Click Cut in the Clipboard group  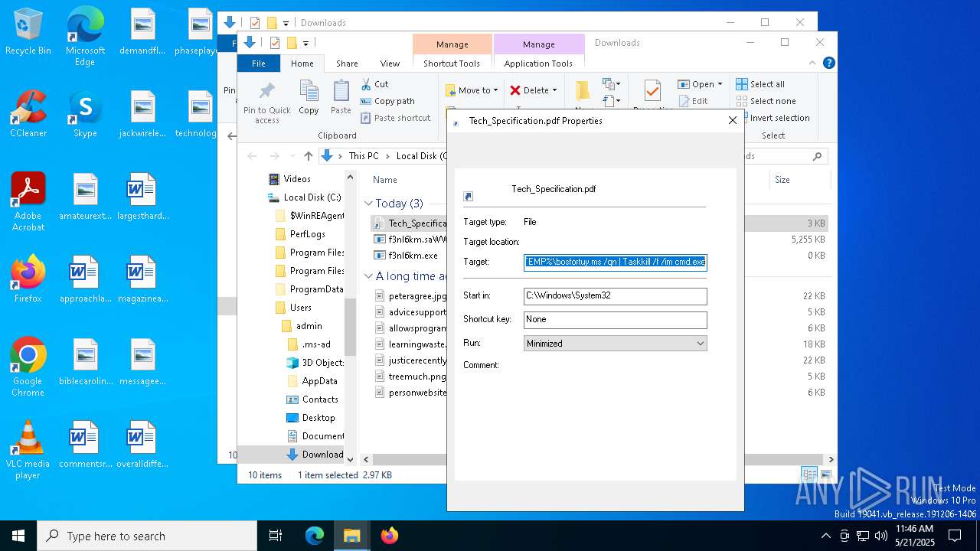pyautogui.click(x=374, y=84)
